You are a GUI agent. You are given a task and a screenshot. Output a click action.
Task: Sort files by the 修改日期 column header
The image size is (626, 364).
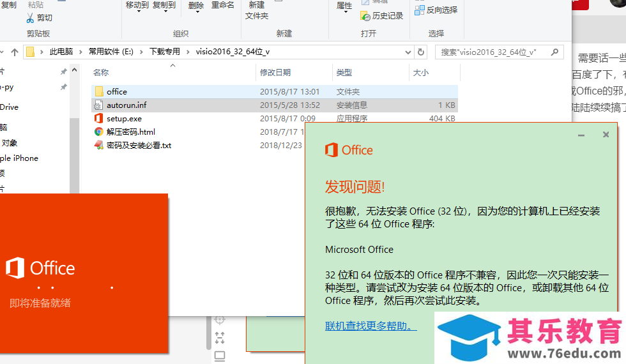click(x=275, y=73)
